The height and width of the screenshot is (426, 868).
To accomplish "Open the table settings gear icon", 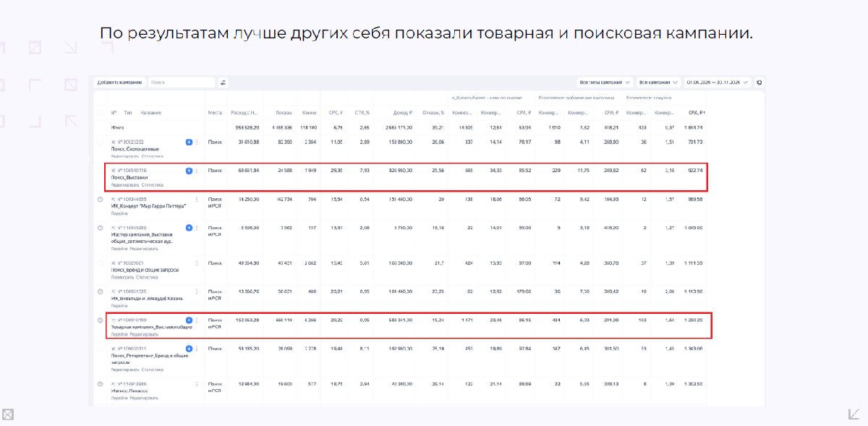I will pos(759,82).
